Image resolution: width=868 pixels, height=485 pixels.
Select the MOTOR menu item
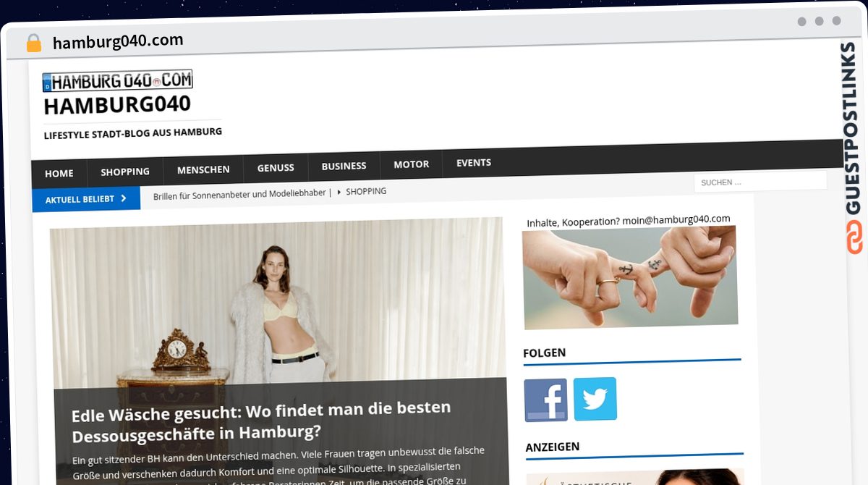[411, 164]
